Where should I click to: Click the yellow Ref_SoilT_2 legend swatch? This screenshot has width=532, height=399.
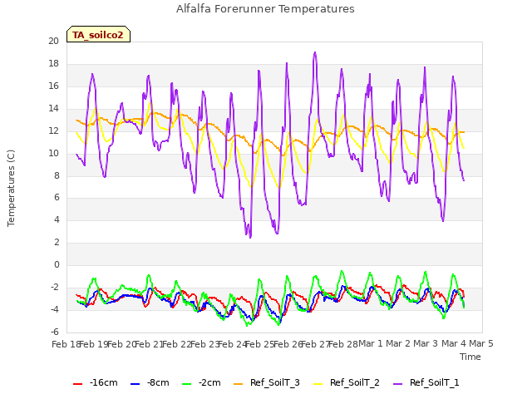pyautogui.click(x=318, y=384)
